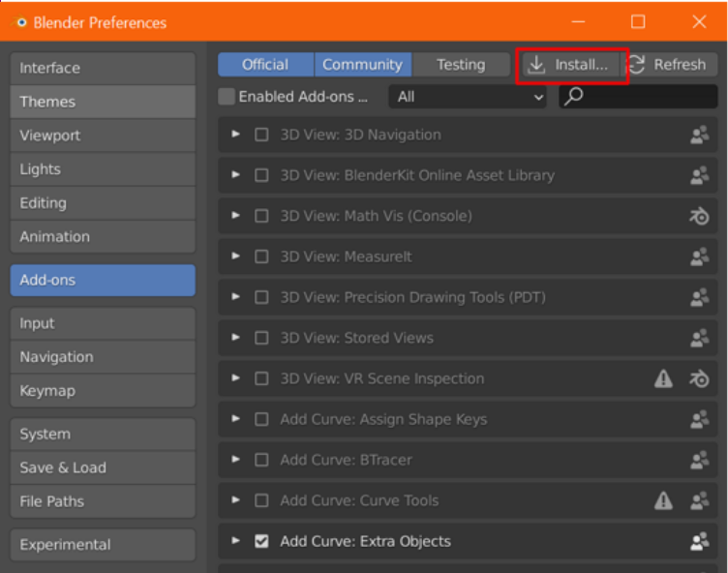This screenshot has width=728, height=573.
Task: Expand the BlenderKit add-on details
Action: (236, 175)
